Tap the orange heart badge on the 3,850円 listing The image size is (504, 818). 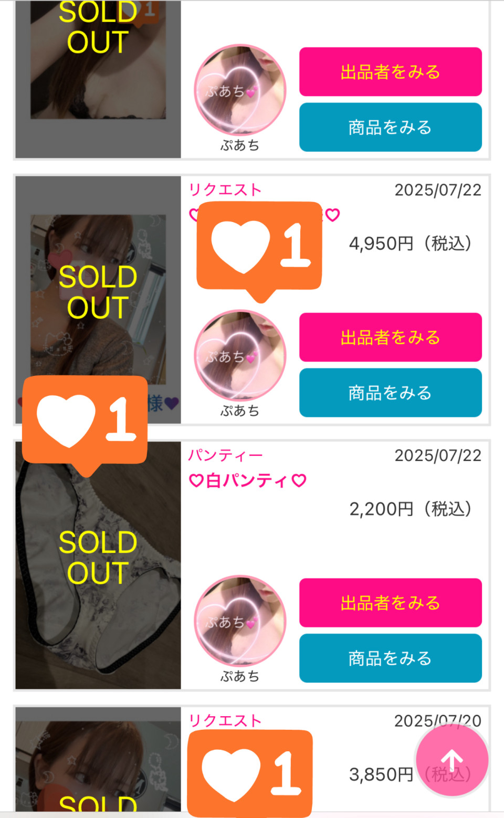pos(250,773)
